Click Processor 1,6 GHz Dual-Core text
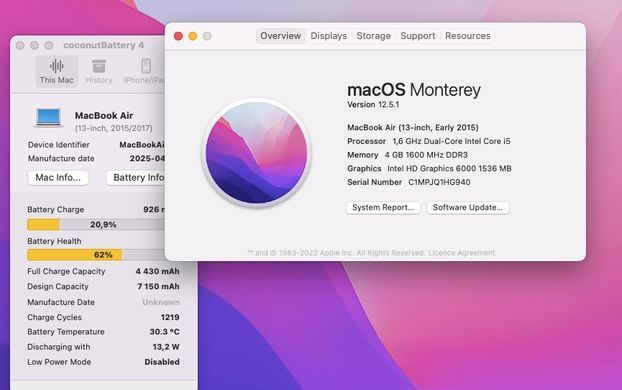 (x=429, y=141)
